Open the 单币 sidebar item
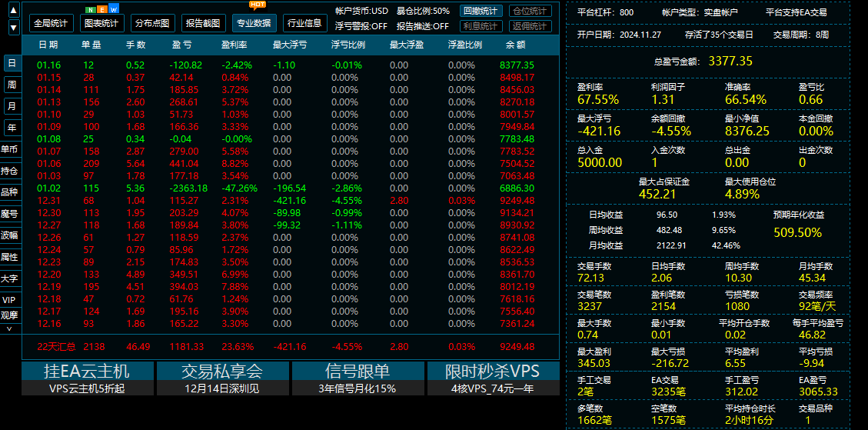 [9, 149]
